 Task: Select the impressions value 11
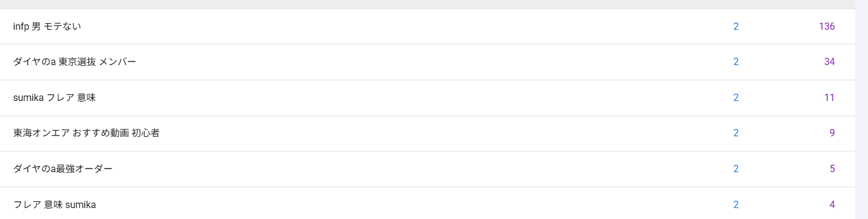(829, 97)
